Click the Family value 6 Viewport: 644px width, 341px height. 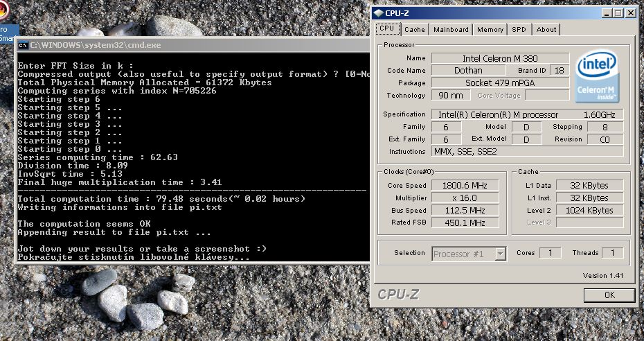click(x=446, y=127)
